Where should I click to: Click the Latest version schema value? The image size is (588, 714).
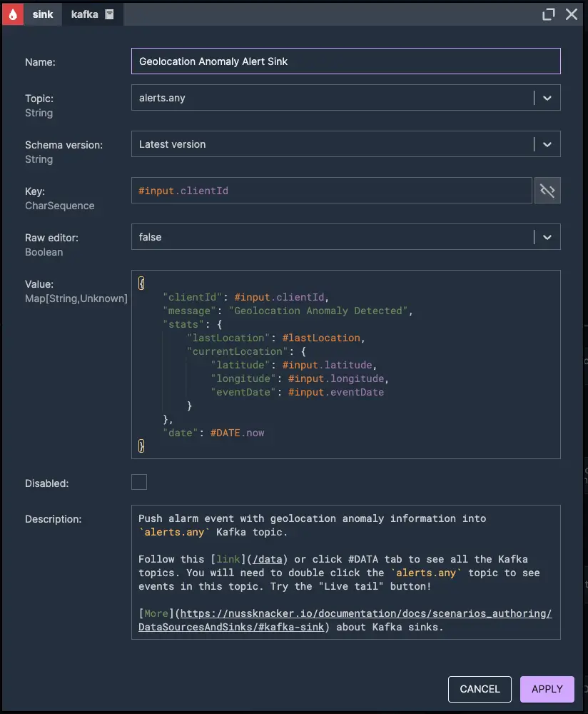(x=172, y=144)
